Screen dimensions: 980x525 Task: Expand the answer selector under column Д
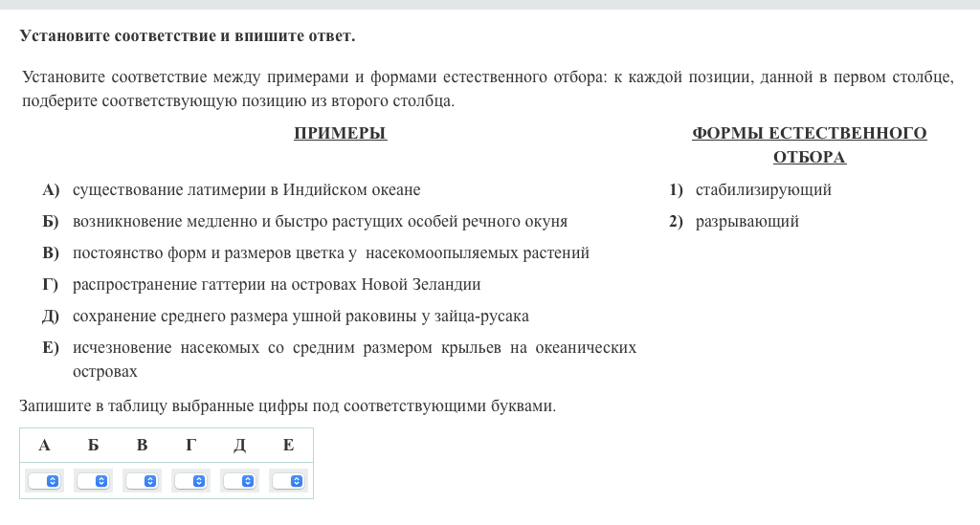(240, 481)
